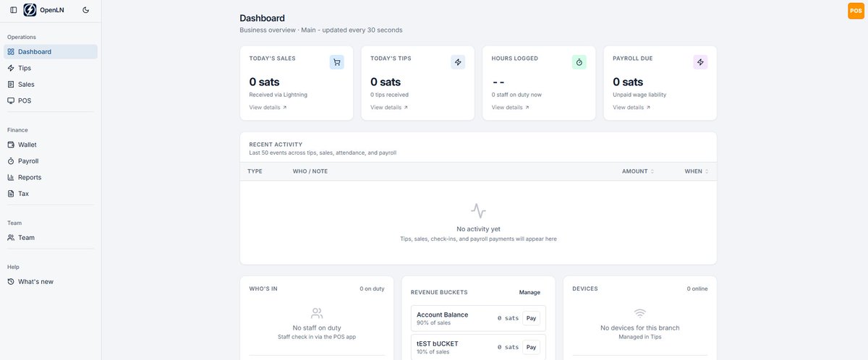Click the activity pulse empty-state icon

click(478, 211)
